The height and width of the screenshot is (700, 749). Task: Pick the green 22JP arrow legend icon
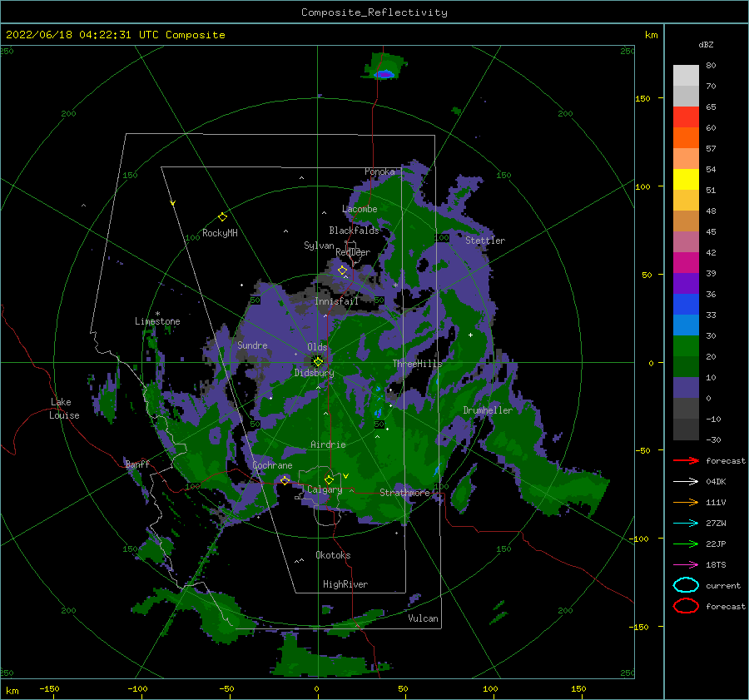(686, 544)
